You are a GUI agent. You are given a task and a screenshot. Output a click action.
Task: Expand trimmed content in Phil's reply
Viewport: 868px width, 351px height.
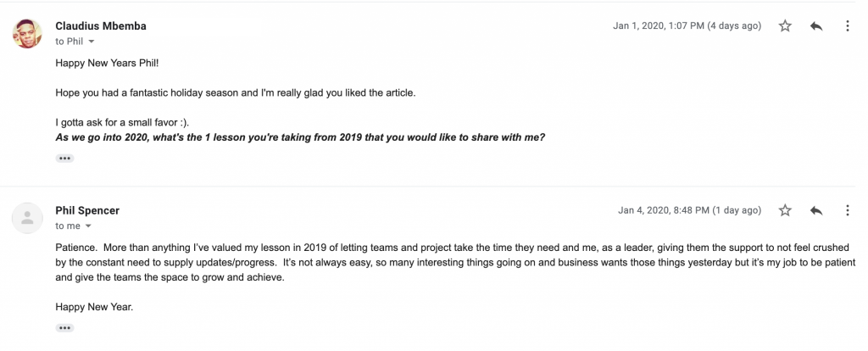tap(64, 327)
